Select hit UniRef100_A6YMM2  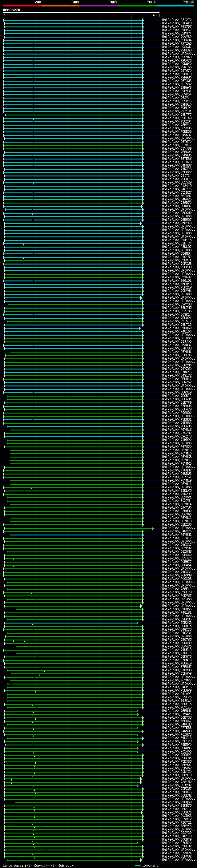click(x=177, y=535)
